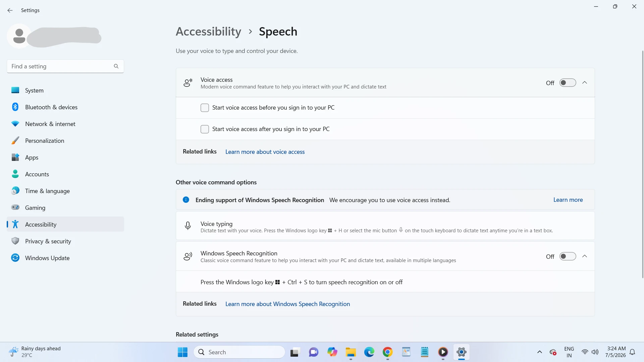
Task: Click the vertical scrollbar on the right
Action: (642, 164)
